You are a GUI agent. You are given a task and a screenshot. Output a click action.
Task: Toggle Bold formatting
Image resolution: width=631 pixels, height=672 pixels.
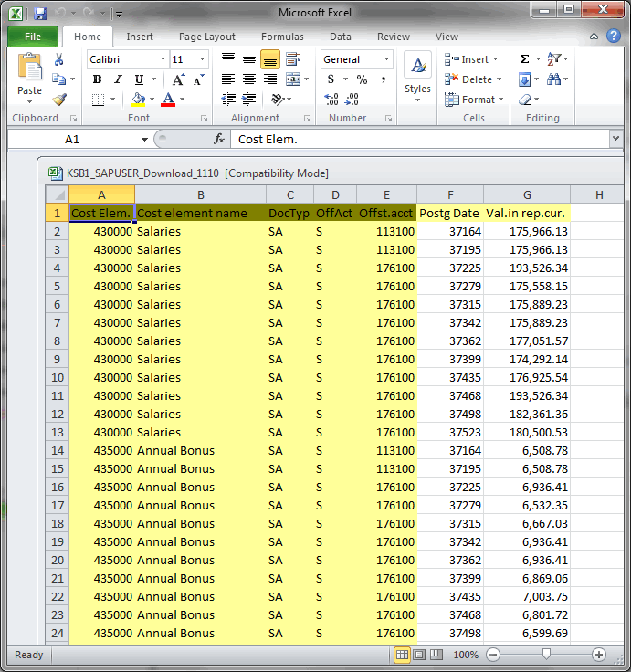pyautogui.click(x=97, y=79)
